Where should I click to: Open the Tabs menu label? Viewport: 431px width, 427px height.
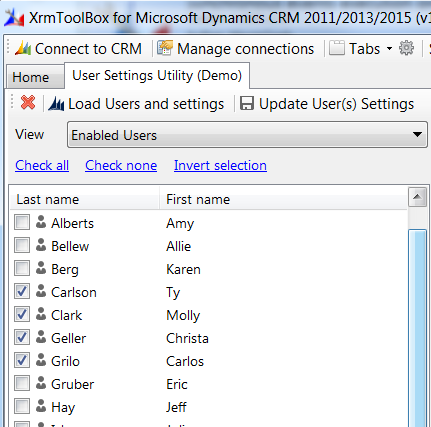click(365, 49)
